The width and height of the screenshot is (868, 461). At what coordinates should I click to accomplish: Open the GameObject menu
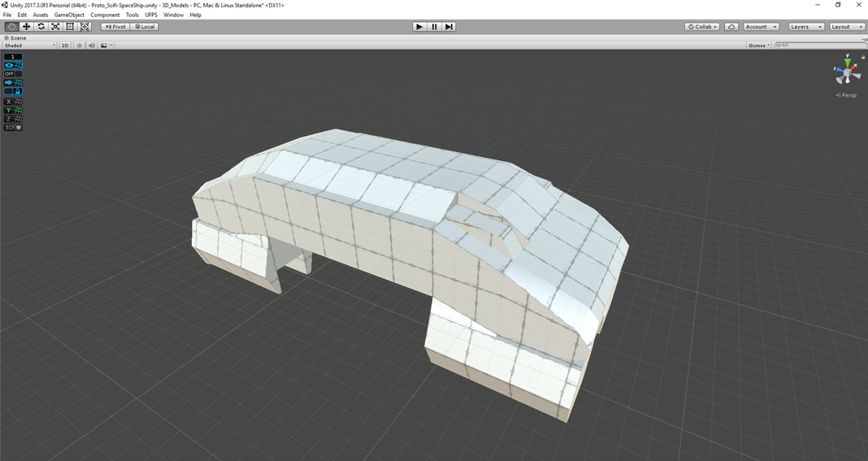click(69, 15)
